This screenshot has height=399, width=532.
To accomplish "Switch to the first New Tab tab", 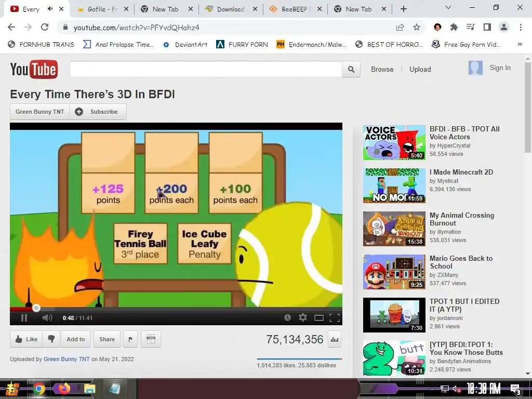I will (x=166, y=9).
